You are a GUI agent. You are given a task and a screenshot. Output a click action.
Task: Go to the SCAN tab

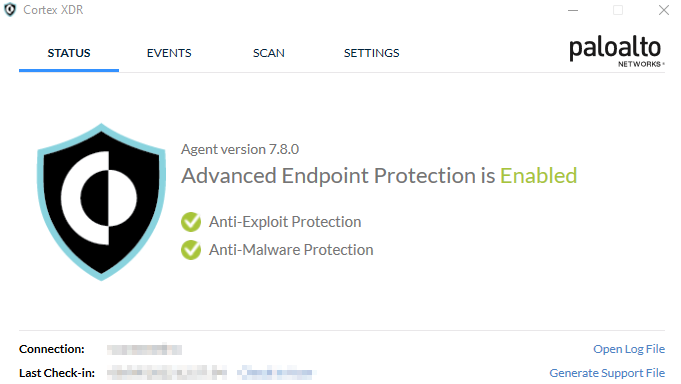(269, 53)
